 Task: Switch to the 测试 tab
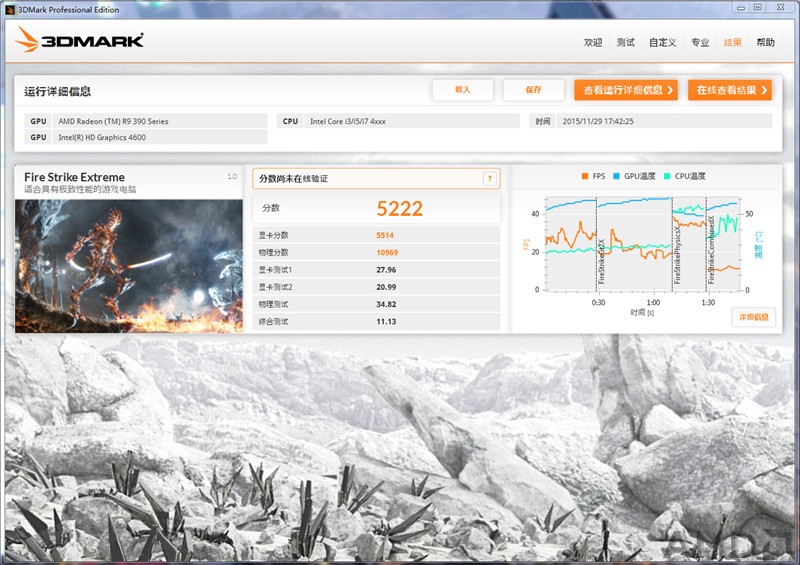pyautogui.click(x=626, y=42)
